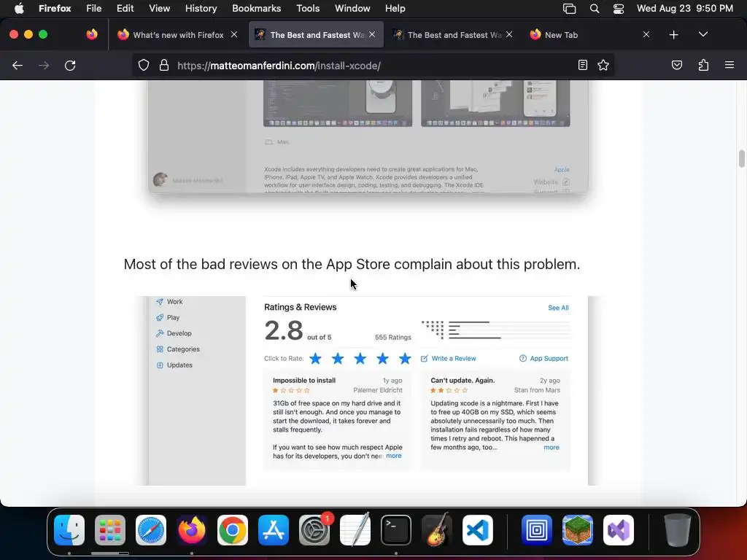This screenshot has height=560, width=747.
Task: Open the Bookmarks menu
Action: 256,9
